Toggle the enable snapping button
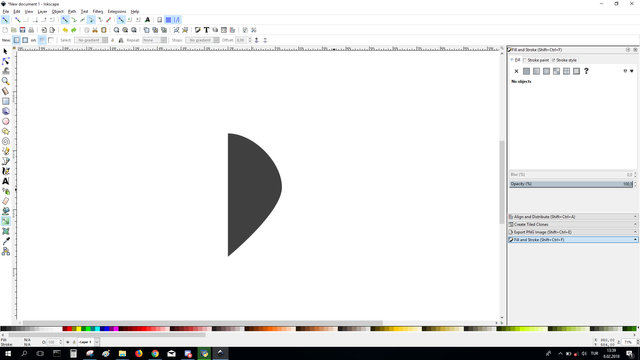The image size is (640, 360). [5, 20]
